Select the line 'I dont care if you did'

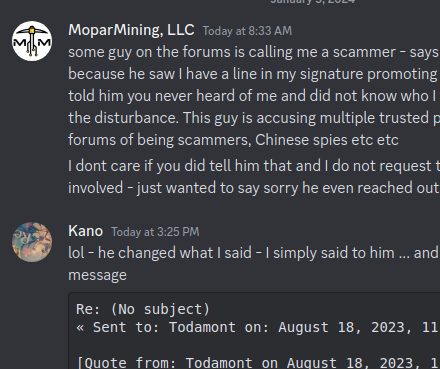[x=254, y=166]
